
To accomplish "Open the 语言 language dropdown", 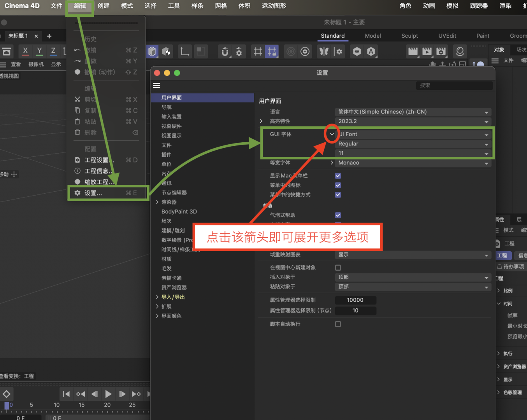I will [x=413, y=112].
